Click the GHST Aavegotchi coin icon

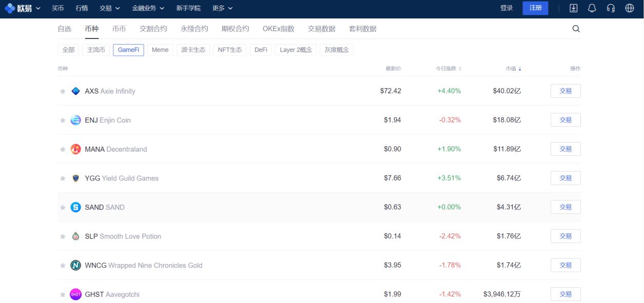point(75,294)
